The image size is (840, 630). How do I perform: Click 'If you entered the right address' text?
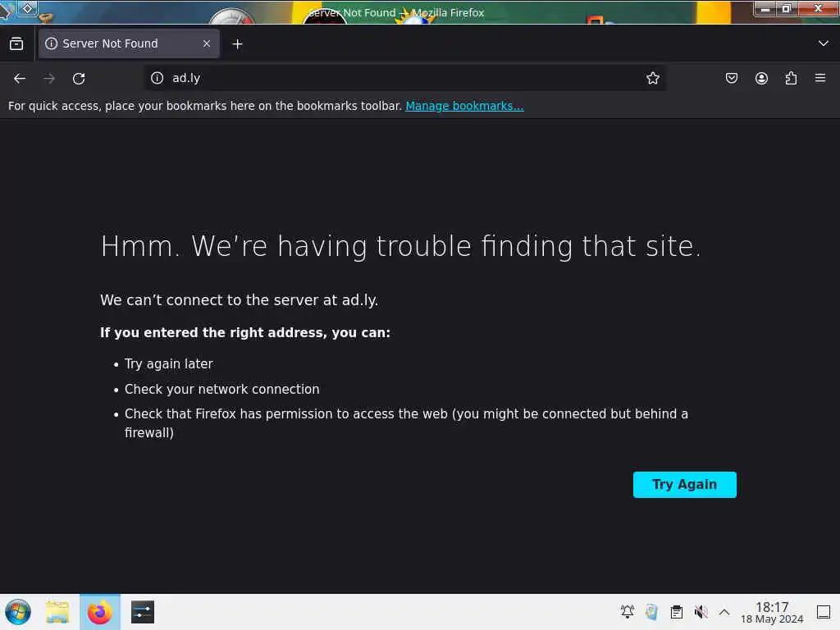tap(245, 333)
